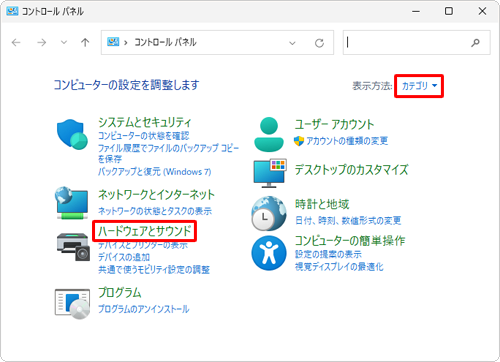Open アカウントの種類の変更 link
The height and width of the screenshot is (362, 500).
click(347, 141)
